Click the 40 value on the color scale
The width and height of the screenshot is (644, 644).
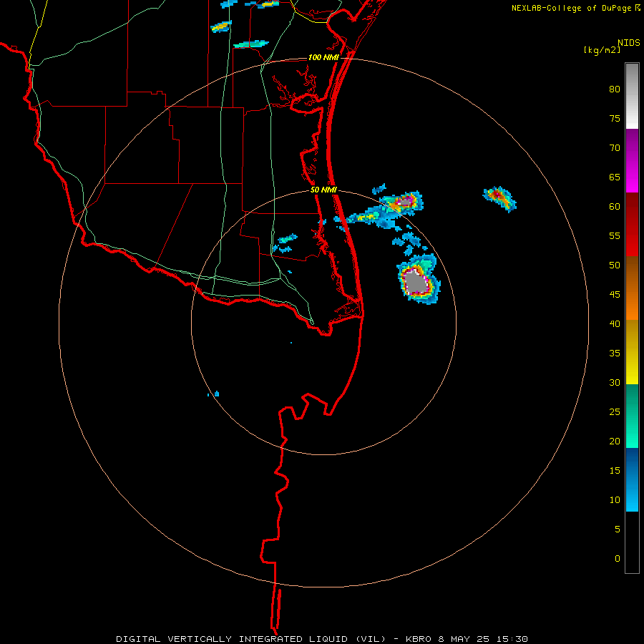[x=615, y=323]
